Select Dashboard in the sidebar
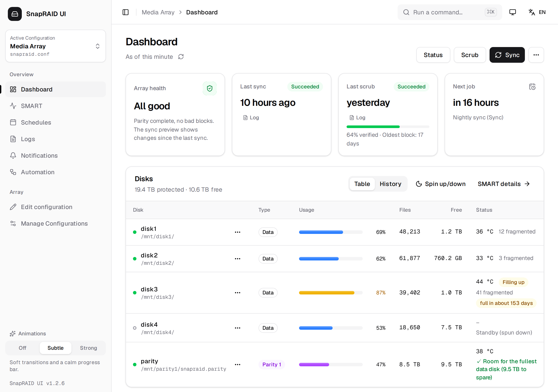558x392 pixels. [55, 89]
